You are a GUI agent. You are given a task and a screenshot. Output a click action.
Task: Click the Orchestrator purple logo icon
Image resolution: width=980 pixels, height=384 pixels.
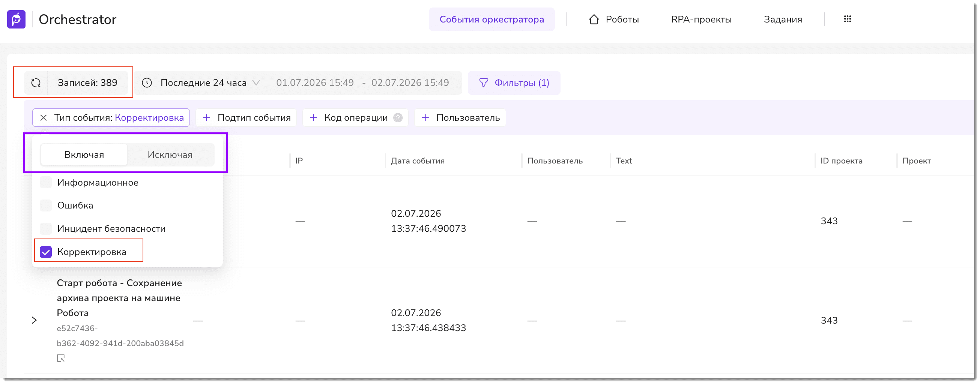(x=17, y=19)
